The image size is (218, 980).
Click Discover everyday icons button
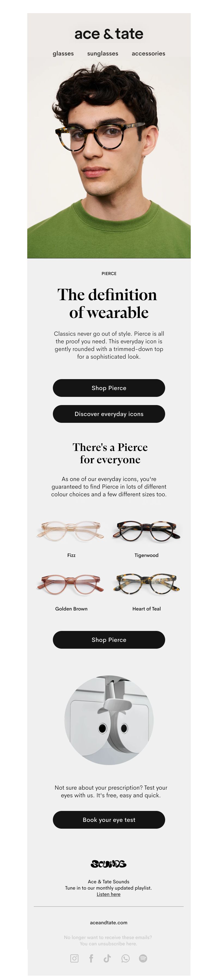[x=109, y=414]
